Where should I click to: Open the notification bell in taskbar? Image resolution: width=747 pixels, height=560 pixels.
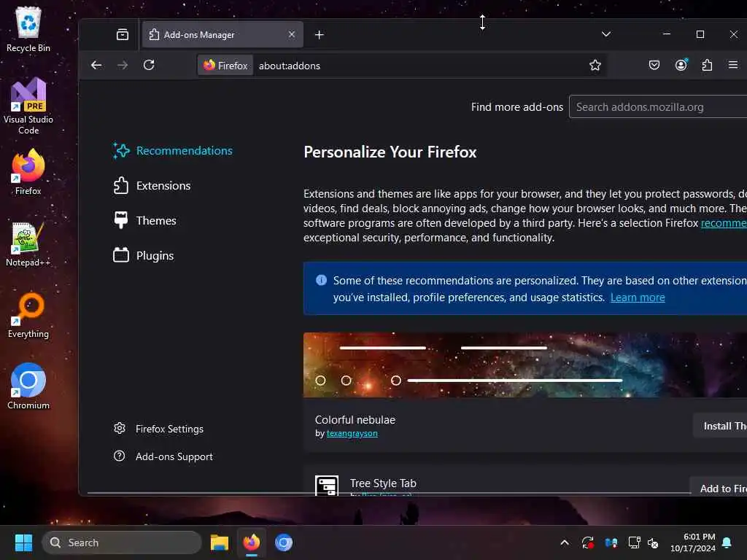click(x=727, y=542)
